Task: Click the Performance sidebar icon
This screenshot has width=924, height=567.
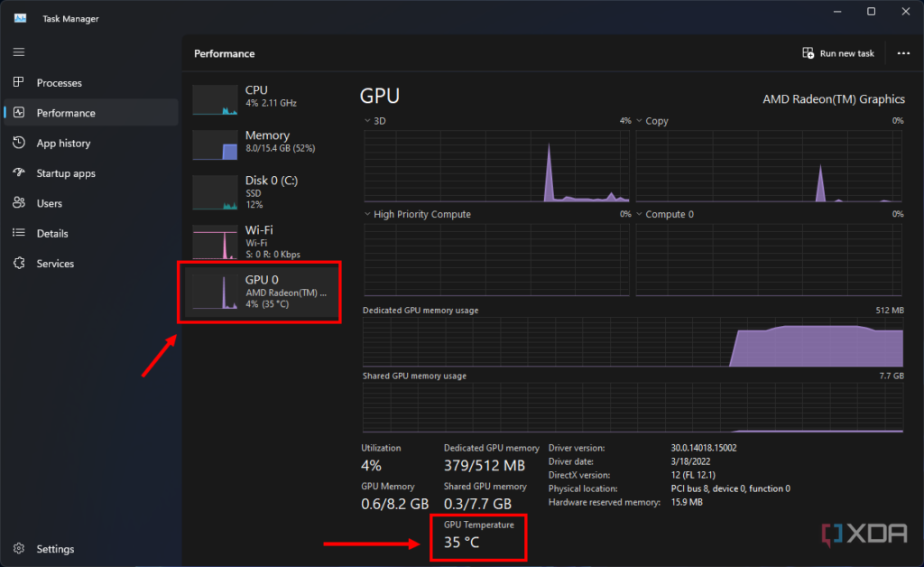Action: 19,112
